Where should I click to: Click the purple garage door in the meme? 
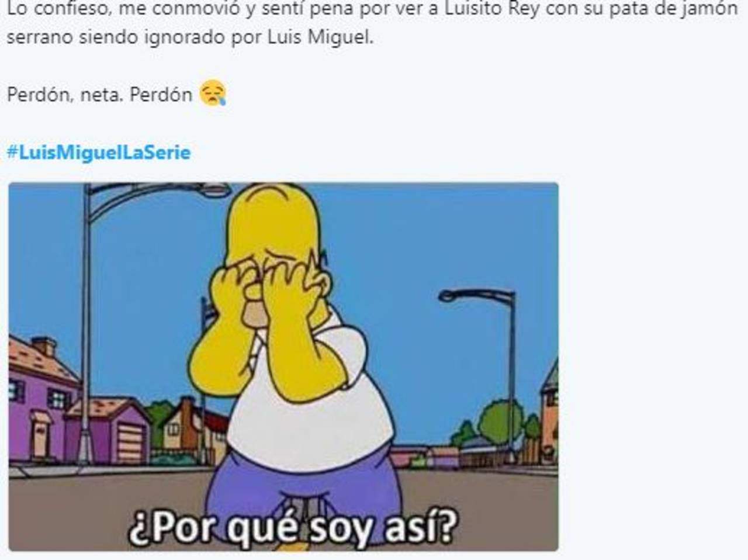point(132,442)
